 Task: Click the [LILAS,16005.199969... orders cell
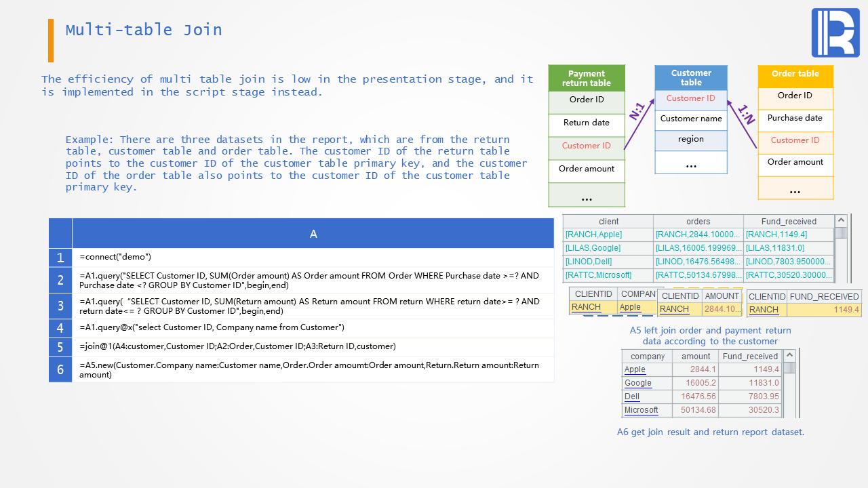coord(698,248)
